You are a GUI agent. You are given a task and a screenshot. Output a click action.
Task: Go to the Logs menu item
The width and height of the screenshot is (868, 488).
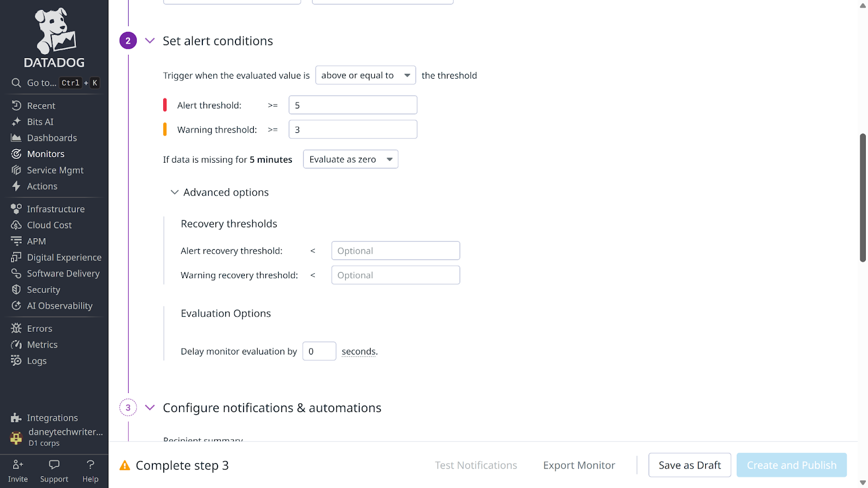[x=36, y=361]
